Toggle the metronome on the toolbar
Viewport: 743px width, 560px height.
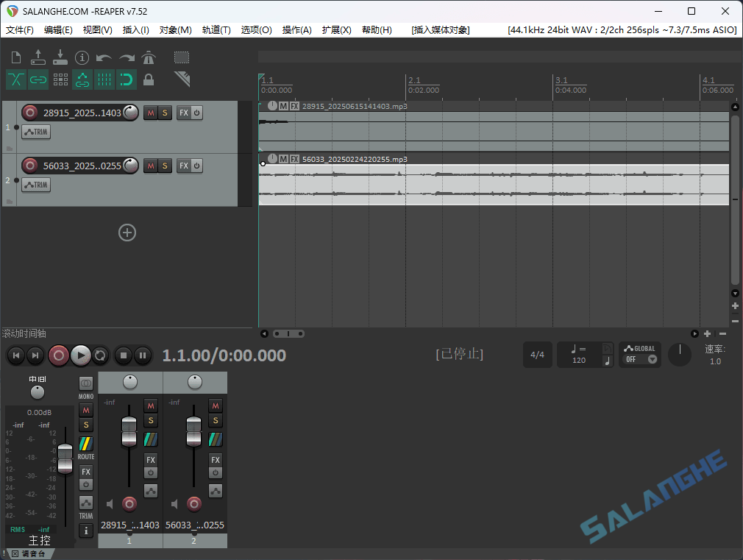coord(149,57)
